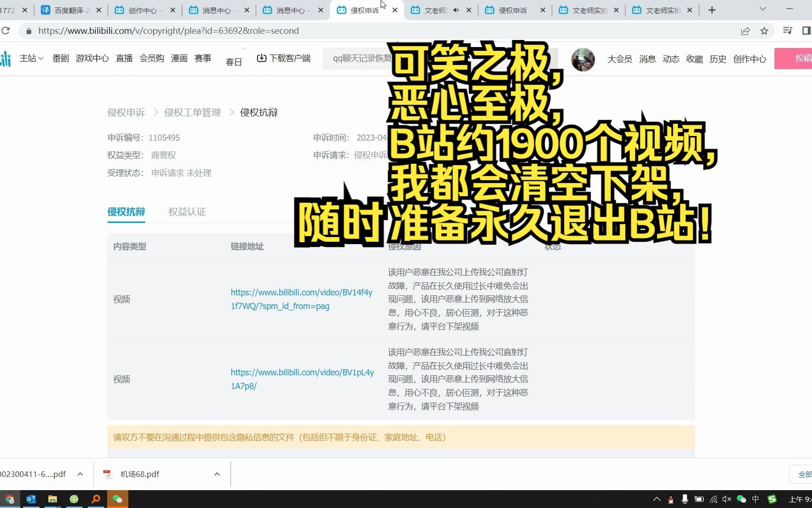Screen dimensions: 812x508
Task: Open the battery status tray icon
Action: point(699,500)
